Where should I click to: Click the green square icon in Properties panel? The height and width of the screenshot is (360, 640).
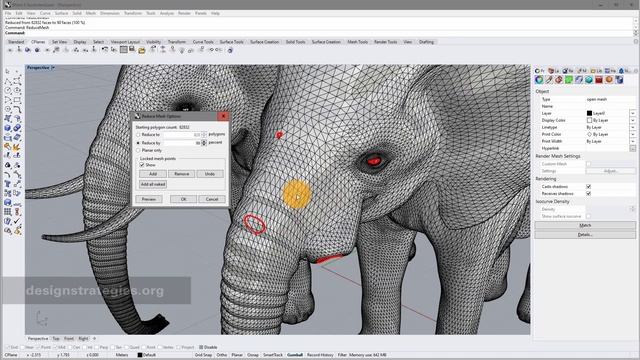tap(569, 80)
